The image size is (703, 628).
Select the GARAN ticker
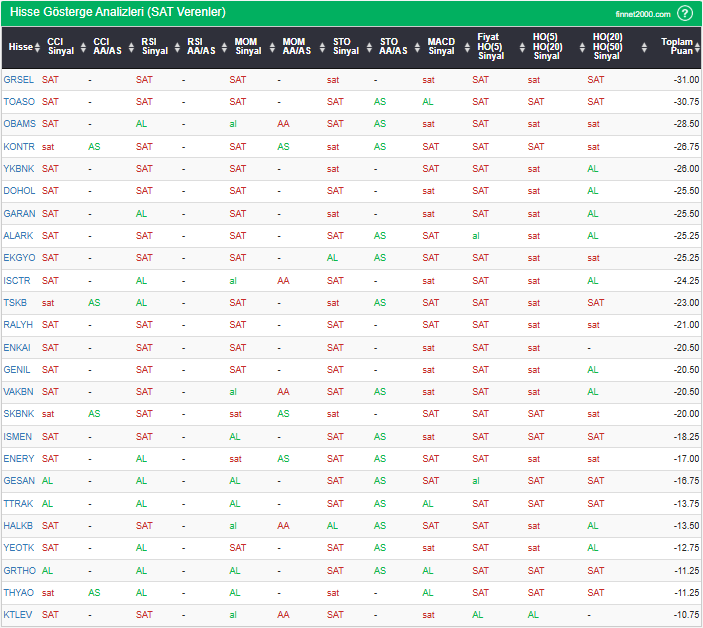tap(18, 214)
